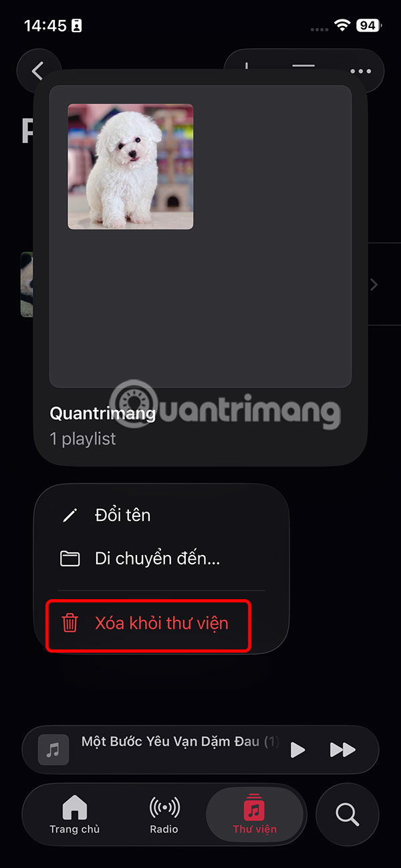Viewport: 401px width, 868px height.
Task: Tap the white dog playlist thumbnail
Action: (x=130, y=167)
